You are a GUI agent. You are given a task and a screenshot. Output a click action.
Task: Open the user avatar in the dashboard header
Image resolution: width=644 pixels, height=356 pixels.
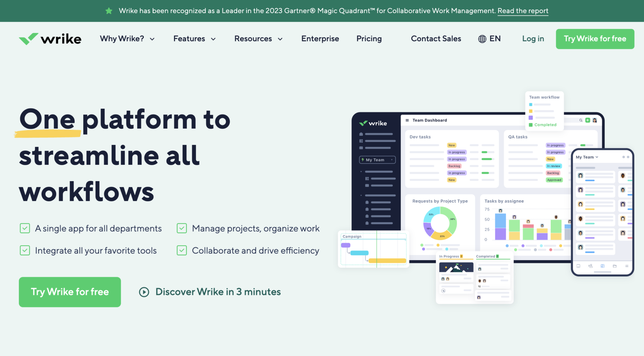tap(595, 120)
